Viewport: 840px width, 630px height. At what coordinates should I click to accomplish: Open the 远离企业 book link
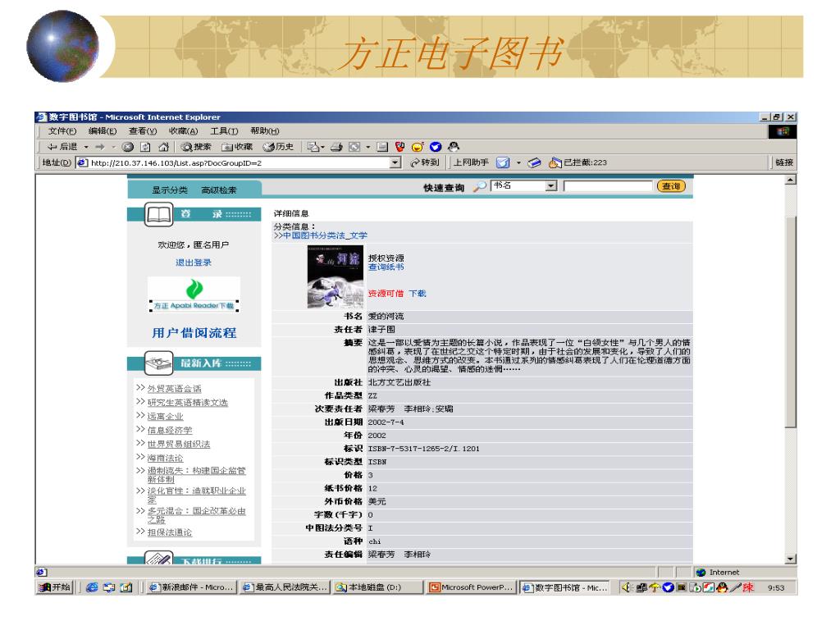(x=165, y=416)
